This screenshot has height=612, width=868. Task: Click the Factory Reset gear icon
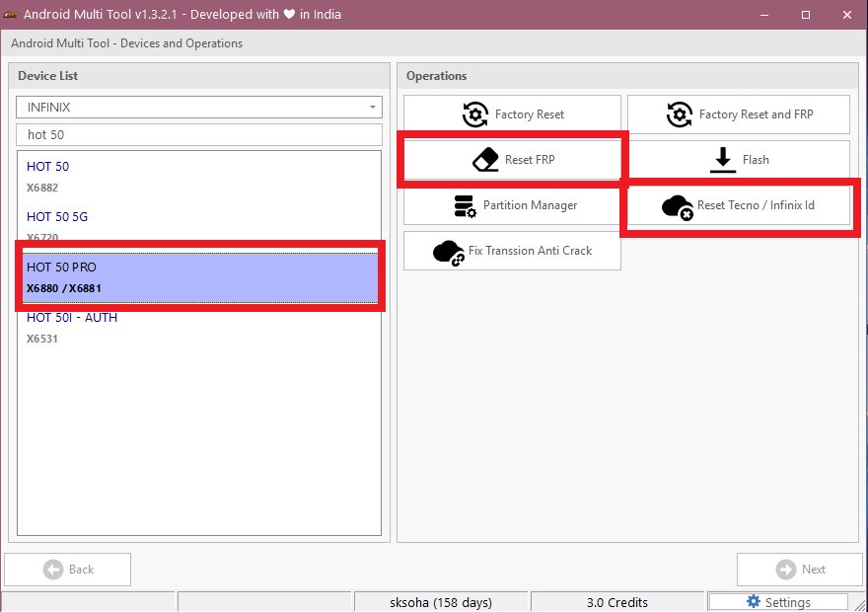click(x=475, y=115)
